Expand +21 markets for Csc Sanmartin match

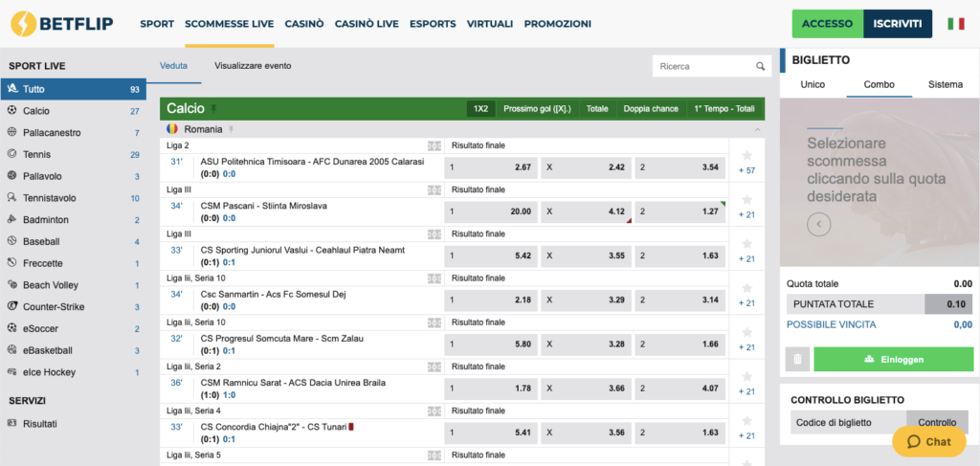point(746,303)
